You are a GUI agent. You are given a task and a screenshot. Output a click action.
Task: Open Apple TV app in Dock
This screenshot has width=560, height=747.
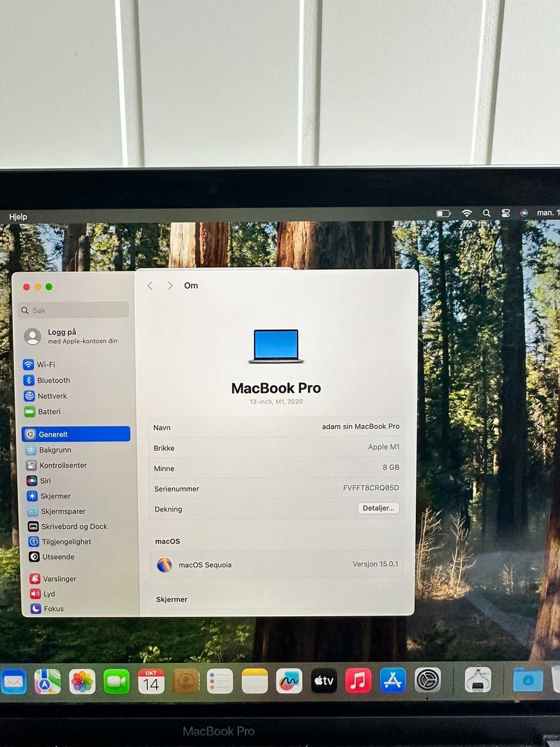pyautogui.click(x=324, y=680)
